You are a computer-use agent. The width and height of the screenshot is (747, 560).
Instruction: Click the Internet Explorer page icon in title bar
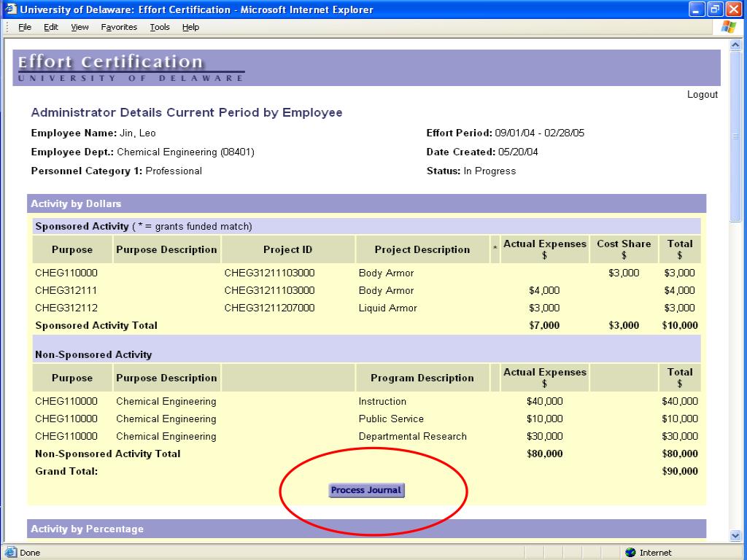(10, 9)
